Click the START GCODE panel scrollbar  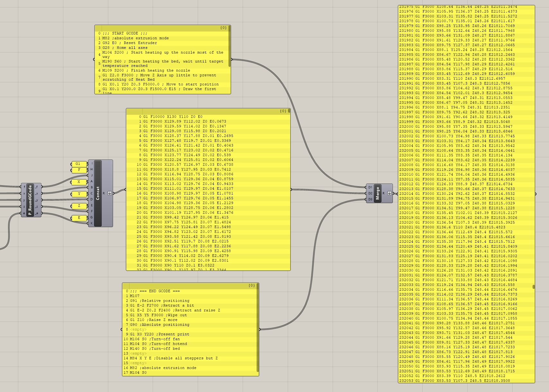(x=230, y=46)
